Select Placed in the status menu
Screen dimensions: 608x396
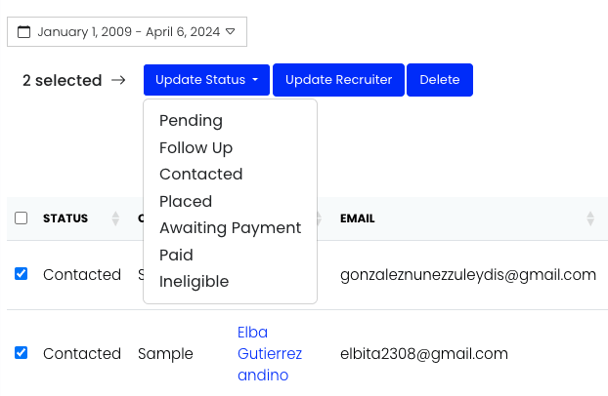[x=185, y=201]
